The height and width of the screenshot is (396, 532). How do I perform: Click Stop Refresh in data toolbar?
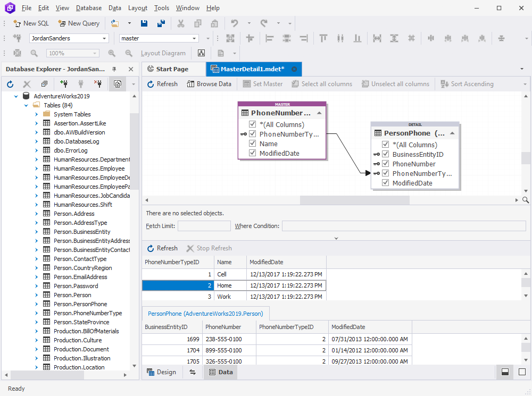click(209, 248)
